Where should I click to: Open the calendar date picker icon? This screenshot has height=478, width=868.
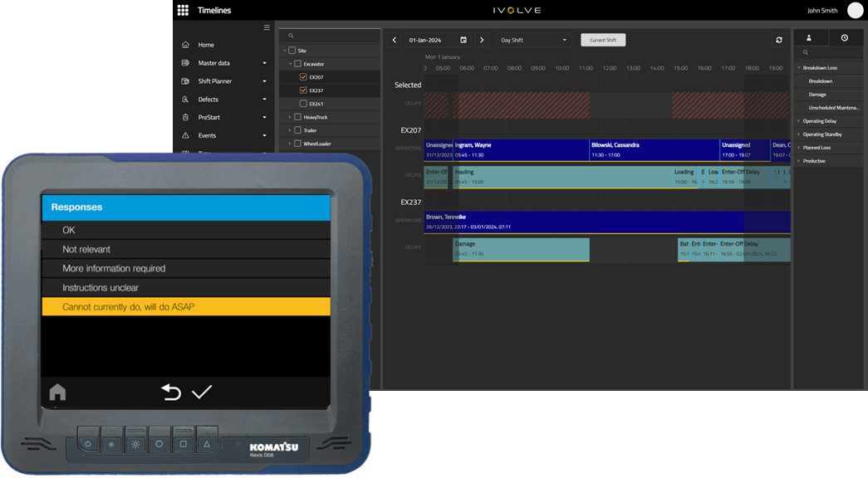[463, 40]
